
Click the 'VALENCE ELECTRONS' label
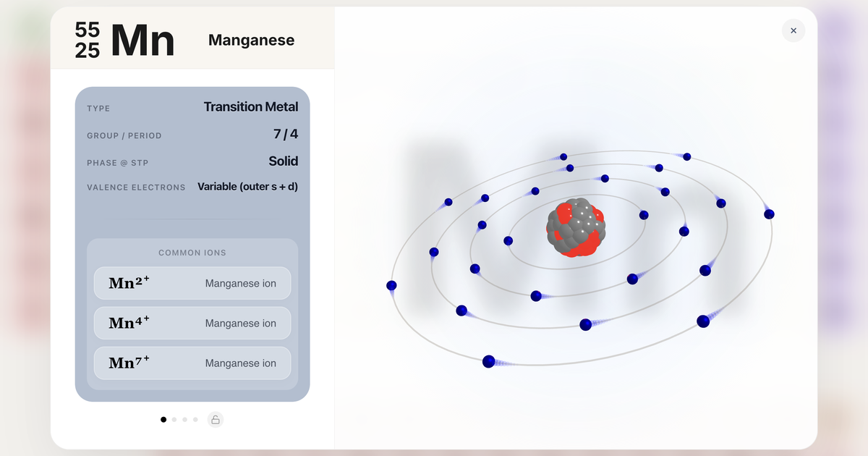(x=136, y=187)
